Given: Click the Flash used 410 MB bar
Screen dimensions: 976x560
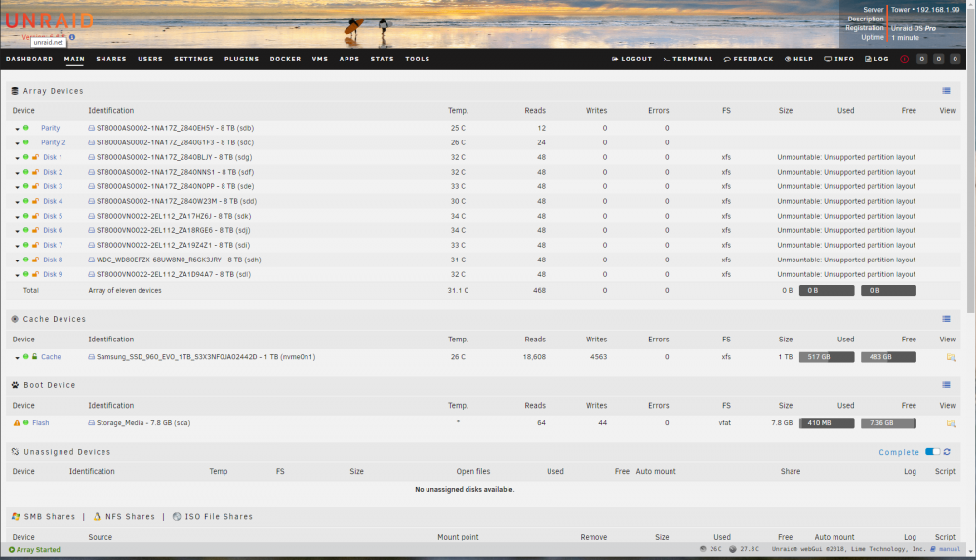Looking at the screenshot, I should pos(827,423).
